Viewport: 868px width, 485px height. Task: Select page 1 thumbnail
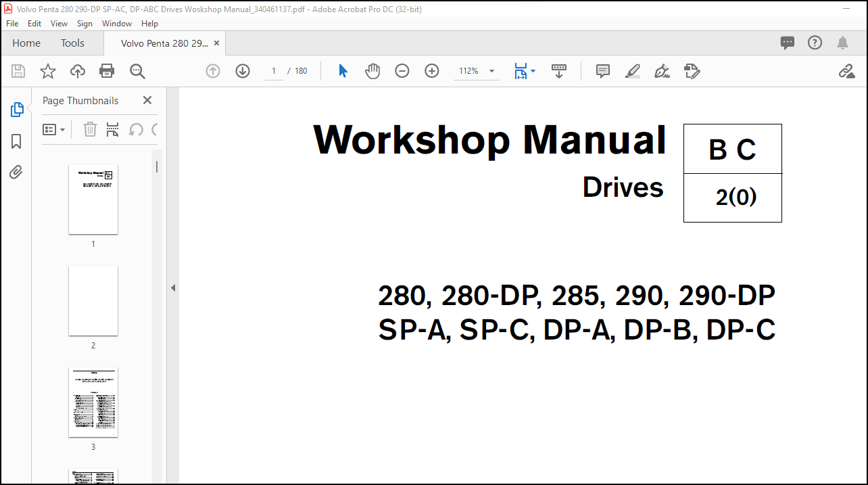click(x=93, y=199)
